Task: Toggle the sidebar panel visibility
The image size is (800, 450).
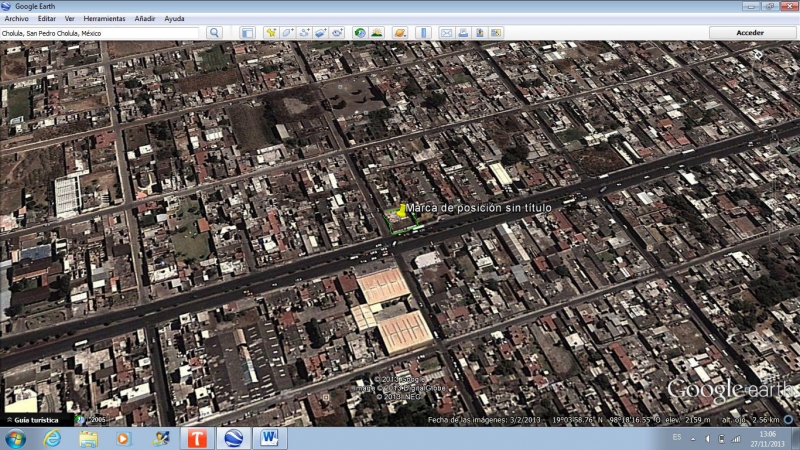Action: tap(247, 33)
